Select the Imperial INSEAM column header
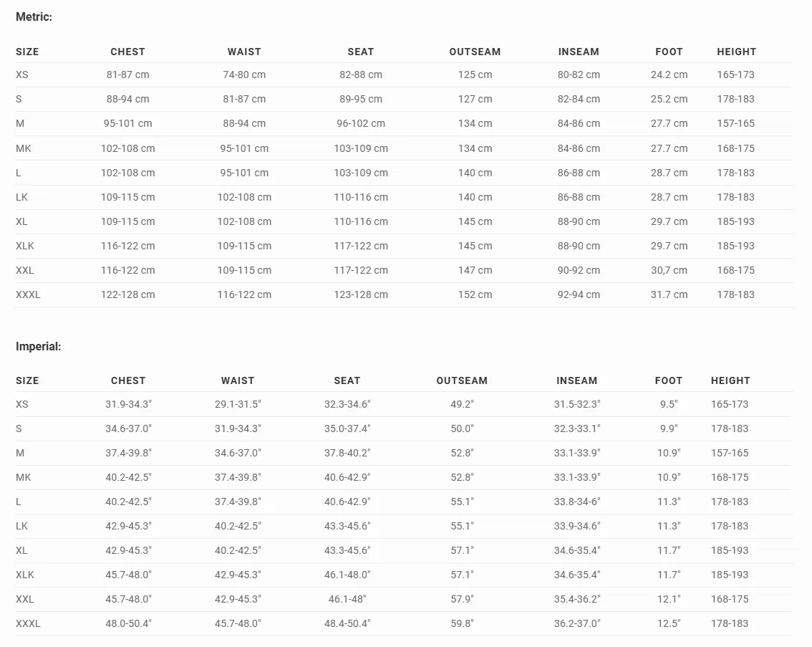Viewport: 812px width, 647px height. pyautogui.click(x=577, y=380)
